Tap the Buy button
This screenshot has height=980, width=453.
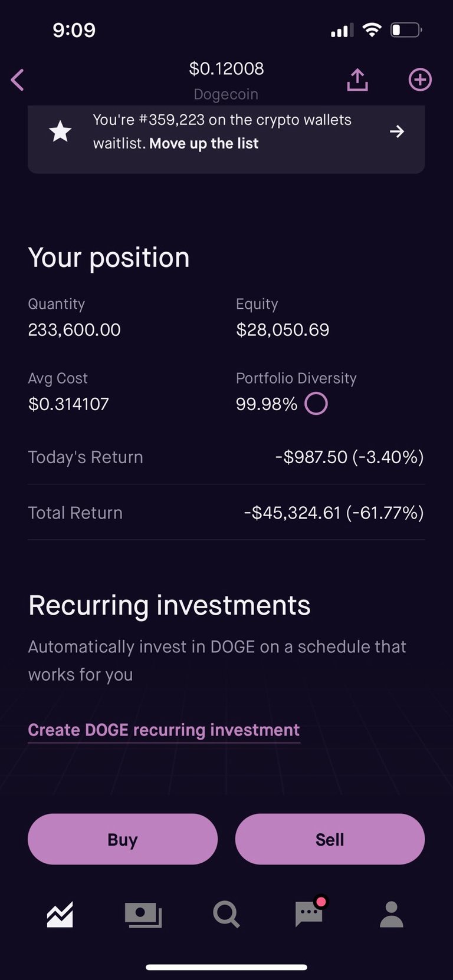(123, 839)
